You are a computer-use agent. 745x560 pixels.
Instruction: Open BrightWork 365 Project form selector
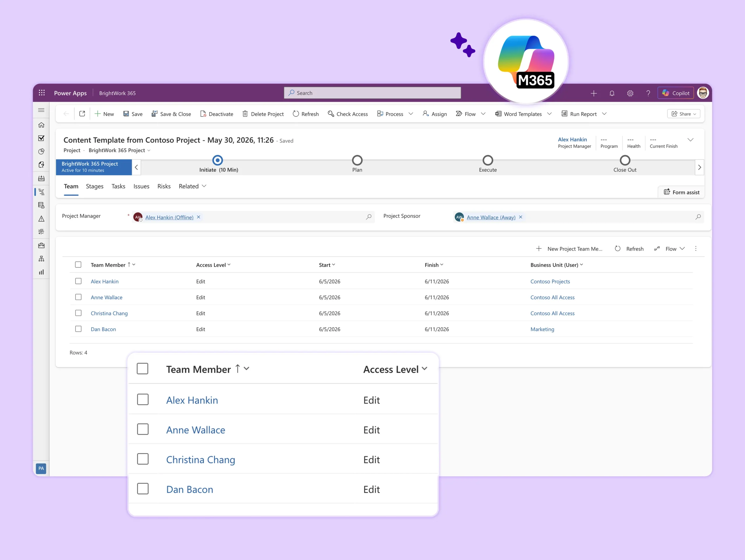(120, 150)
